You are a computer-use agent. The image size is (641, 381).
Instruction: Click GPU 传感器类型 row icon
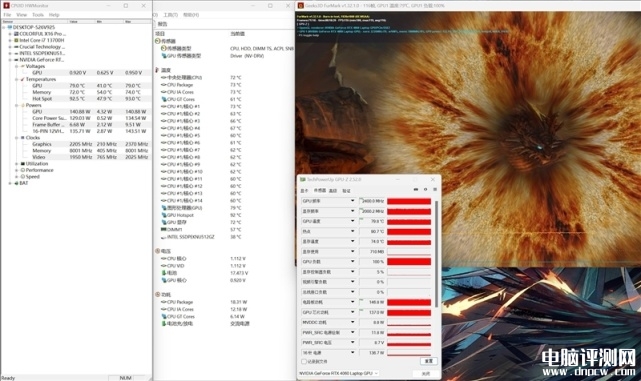[164, 56]
